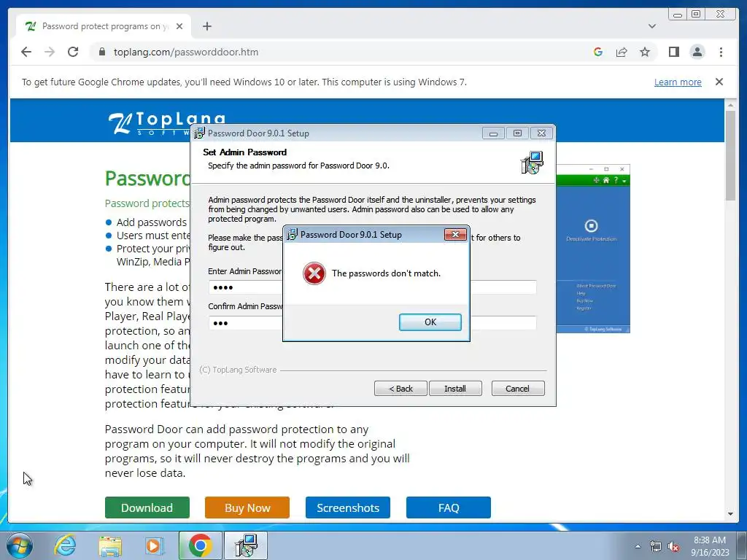Image resolution: width=747 pixels, height=560 pixels.
Task: Bookmark this page with the star icon
Action: coord(645,52)
